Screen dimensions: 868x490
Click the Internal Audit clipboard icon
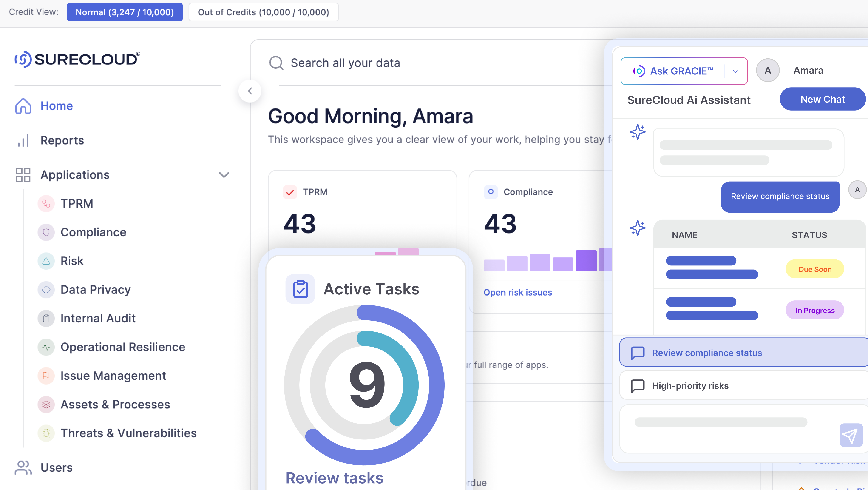[x=46, y=318]
